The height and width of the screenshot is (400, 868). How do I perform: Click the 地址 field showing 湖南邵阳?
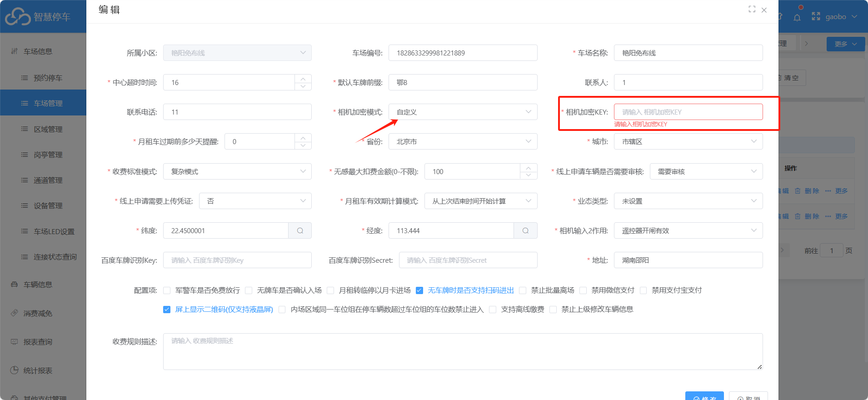pos(688,260)
